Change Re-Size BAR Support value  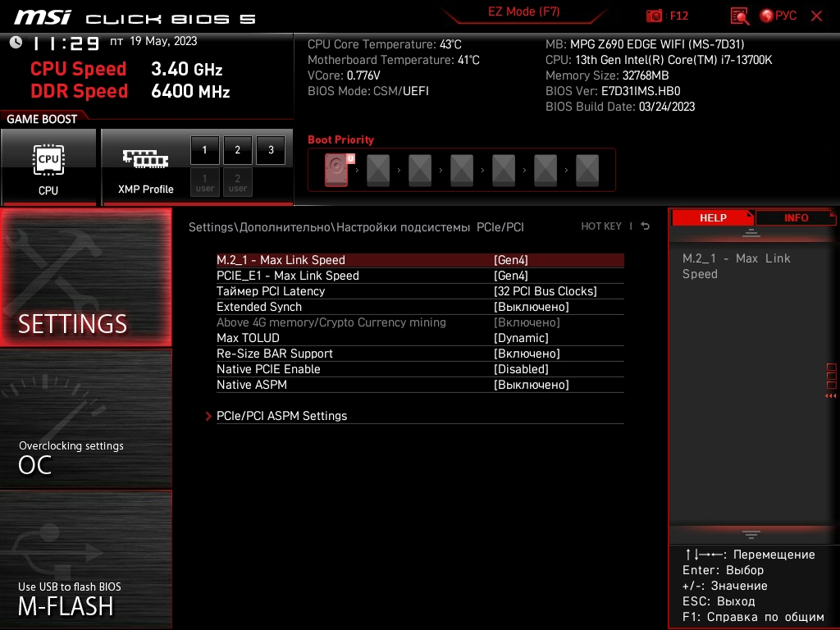pos(527,354)
